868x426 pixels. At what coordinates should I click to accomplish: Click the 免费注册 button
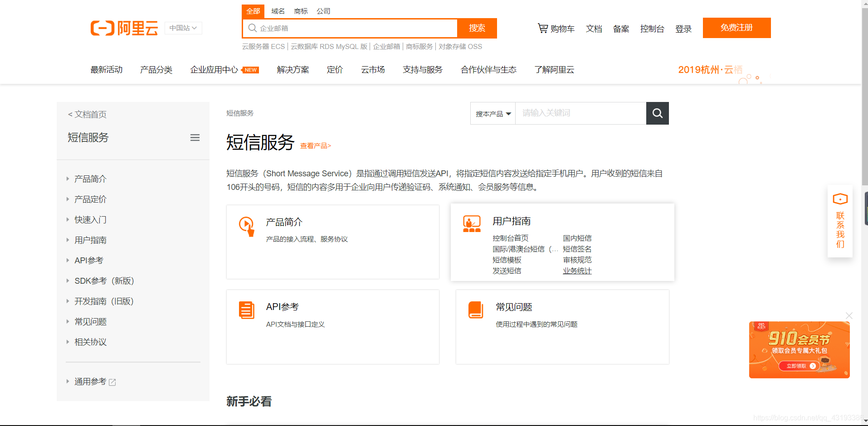coord(736,28)
